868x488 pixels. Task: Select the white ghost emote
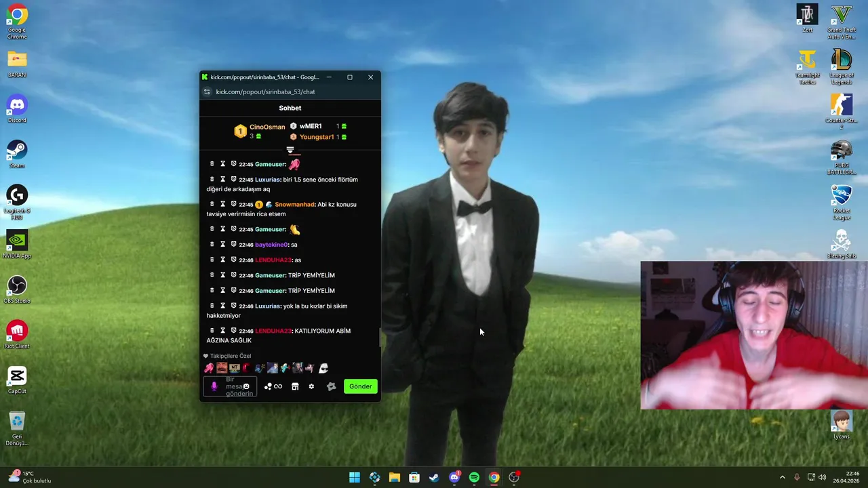[x=323, y=368]
